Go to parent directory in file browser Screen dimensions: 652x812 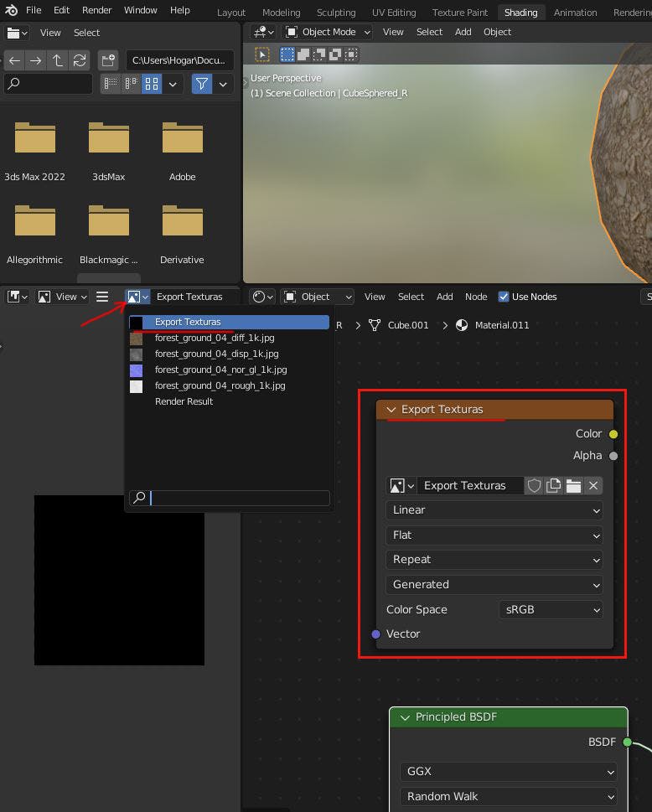[57, 60]
